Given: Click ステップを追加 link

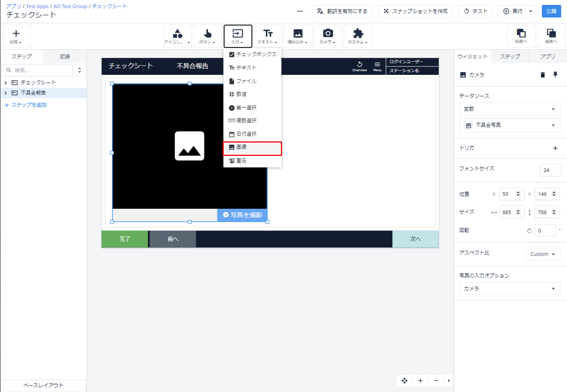Looking at the screenshot, I should pyautogui.click(x=26, y=105).
